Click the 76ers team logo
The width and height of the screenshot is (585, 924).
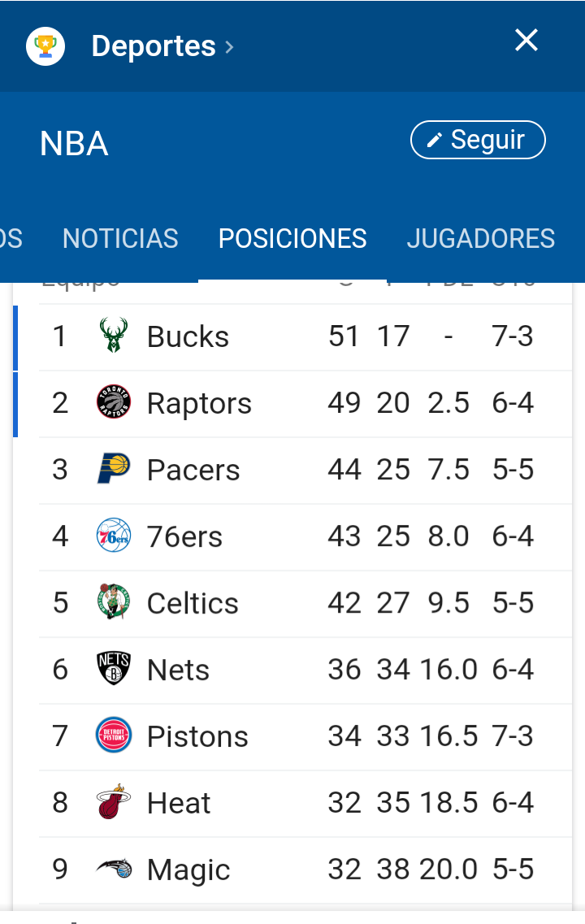[114, 536]
